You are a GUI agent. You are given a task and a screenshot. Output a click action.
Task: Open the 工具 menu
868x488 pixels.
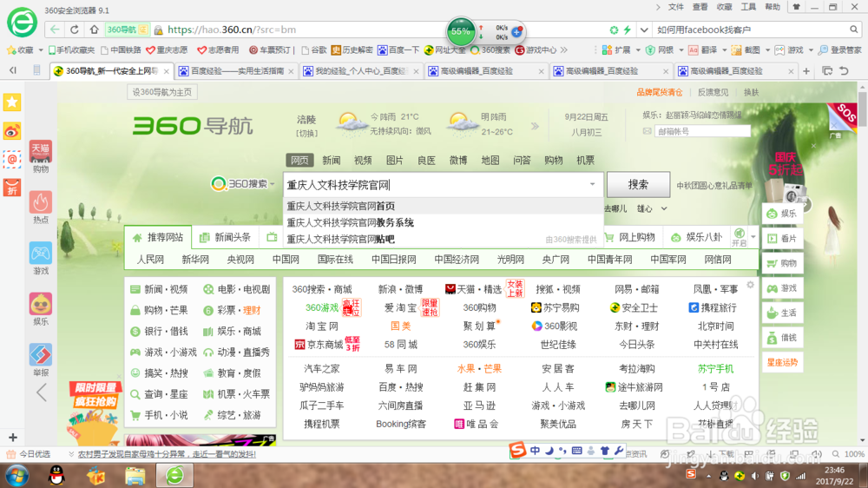[x=748, y=7]
